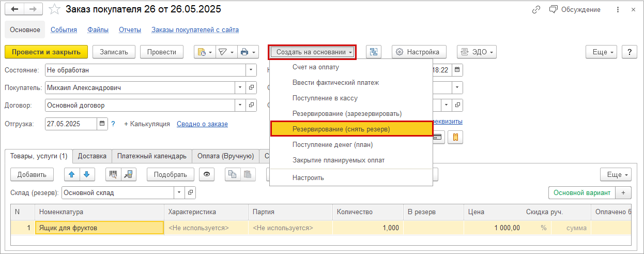644x254 pixels.
Task: Expand the Склад (резерв) dropdown
Action: pyautogui.click(x=179, y=192)
